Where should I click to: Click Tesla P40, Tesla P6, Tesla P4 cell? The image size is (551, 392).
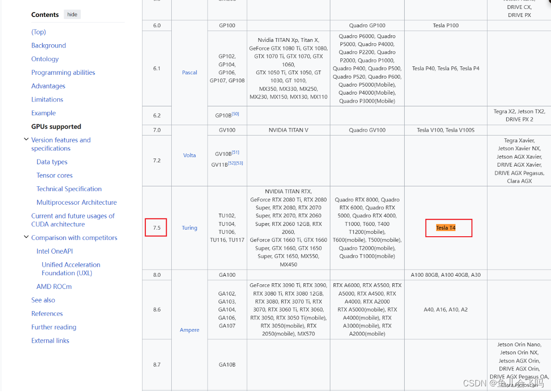[x=446, y=69]
